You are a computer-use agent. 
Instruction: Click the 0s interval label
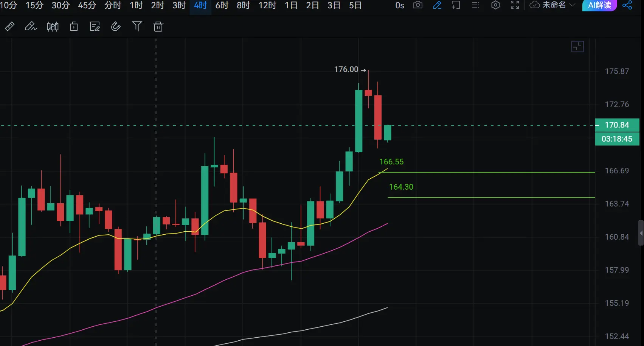click(400, 5)
